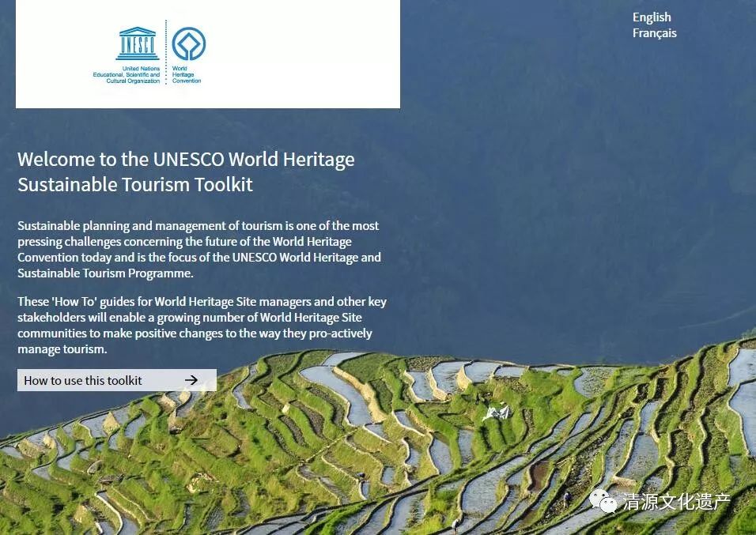
Task: Switch language to English
Action: point(652,17)
